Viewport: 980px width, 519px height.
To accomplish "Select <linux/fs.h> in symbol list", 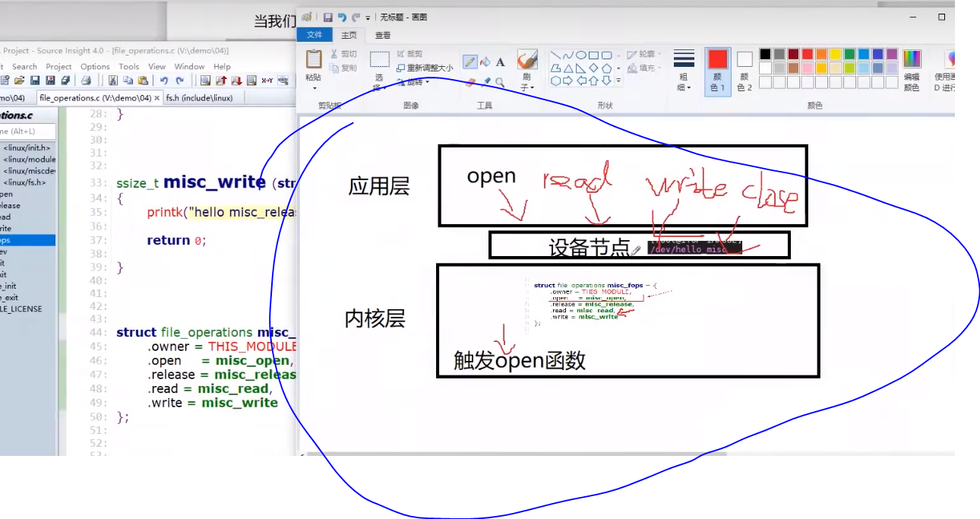I will click(x=24, y=182).
